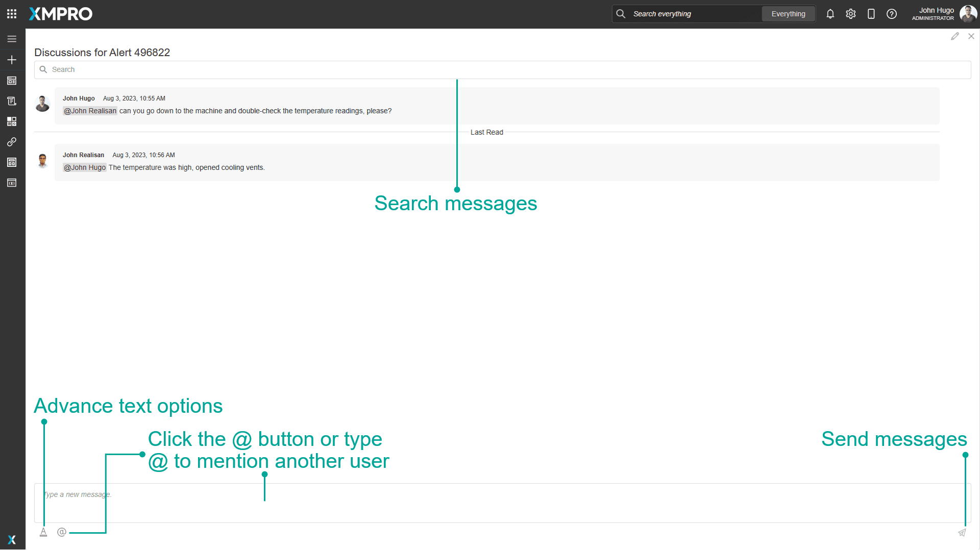Open the John Hugo profile avatar menu
Viewport: 980px width, 550px height.
pos(968,14)
